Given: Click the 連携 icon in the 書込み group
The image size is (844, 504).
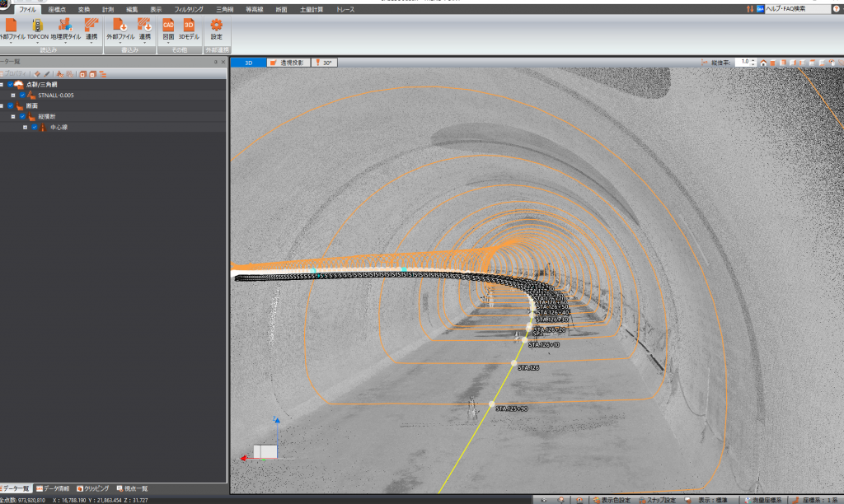Looking at the screenshot, I should tap(144, 26).
